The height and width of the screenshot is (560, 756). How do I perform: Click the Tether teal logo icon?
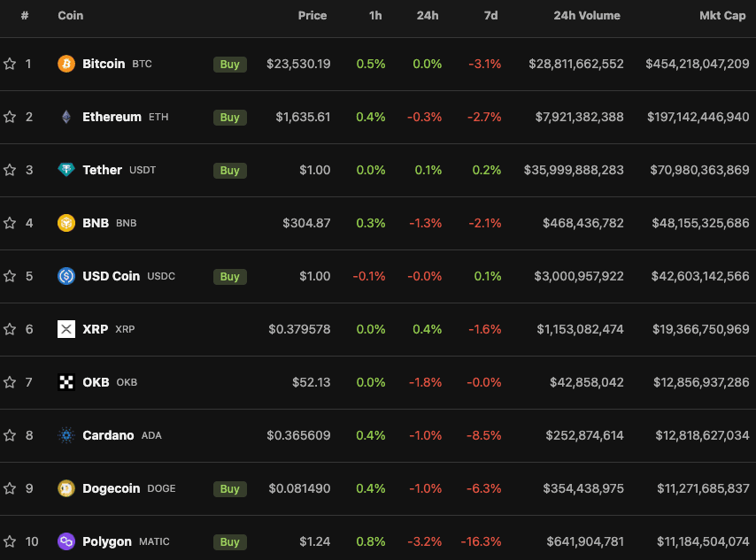tap(66, 170)
